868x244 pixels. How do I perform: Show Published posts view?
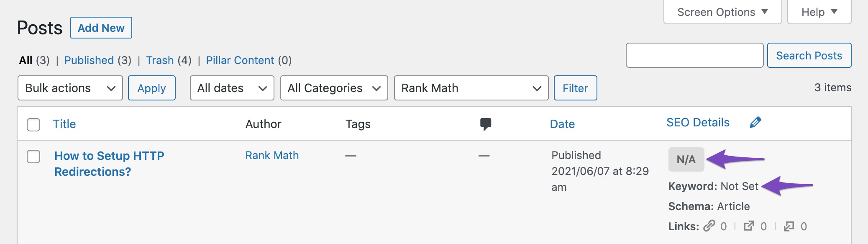point(89,60)
